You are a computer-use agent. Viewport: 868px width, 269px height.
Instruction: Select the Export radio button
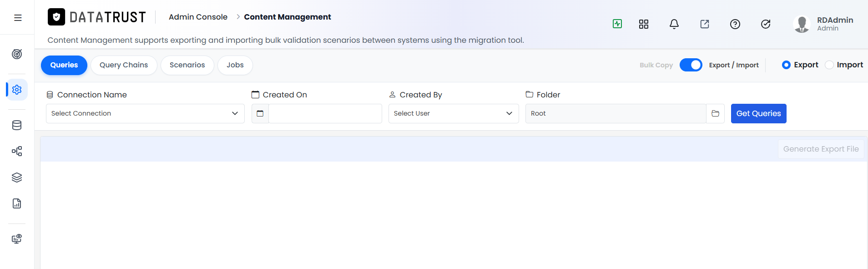pos(786,65)
